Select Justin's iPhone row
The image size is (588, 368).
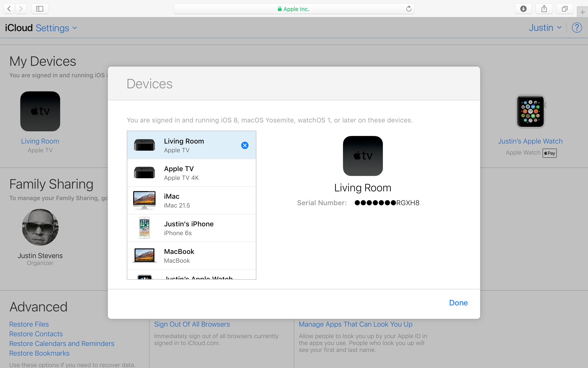click(192, 228)
